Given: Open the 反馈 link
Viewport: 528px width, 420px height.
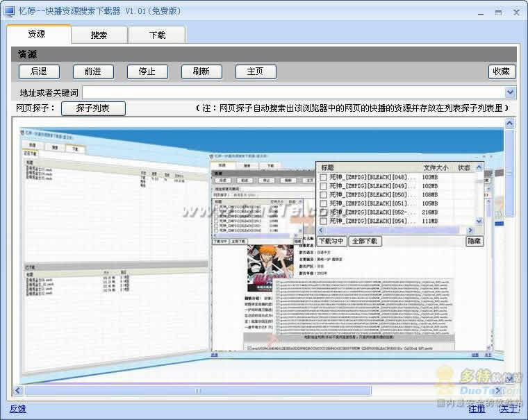Looking at the screenshot, I should (18, 409).
